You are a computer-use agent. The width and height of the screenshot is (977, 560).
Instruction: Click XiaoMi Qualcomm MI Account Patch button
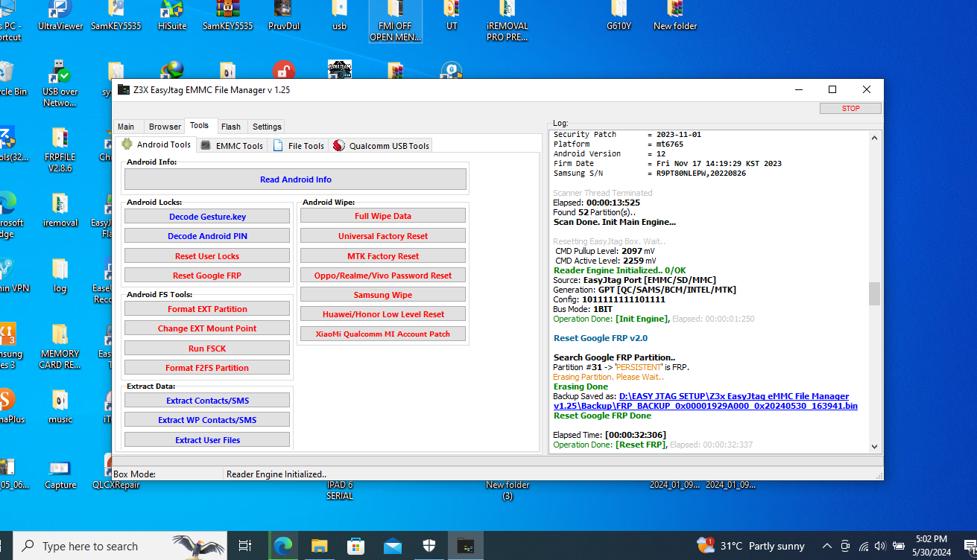click(383, 334)
